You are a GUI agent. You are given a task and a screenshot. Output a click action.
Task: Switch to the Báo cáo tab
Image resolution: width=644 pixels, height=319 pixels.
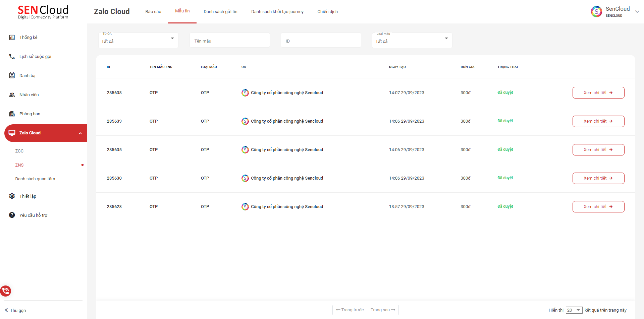tap(153, 12)
